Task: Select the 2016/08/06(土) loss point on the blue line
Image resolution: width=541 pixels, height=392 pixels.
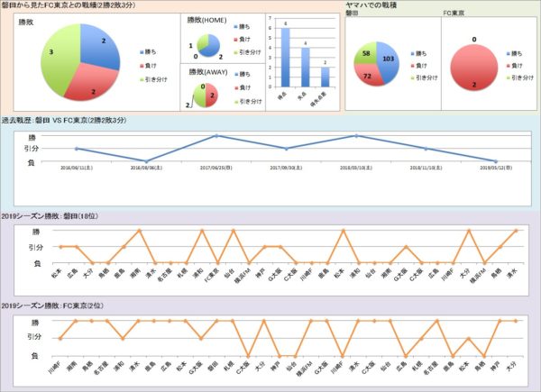Action: (x=146, y=161)
